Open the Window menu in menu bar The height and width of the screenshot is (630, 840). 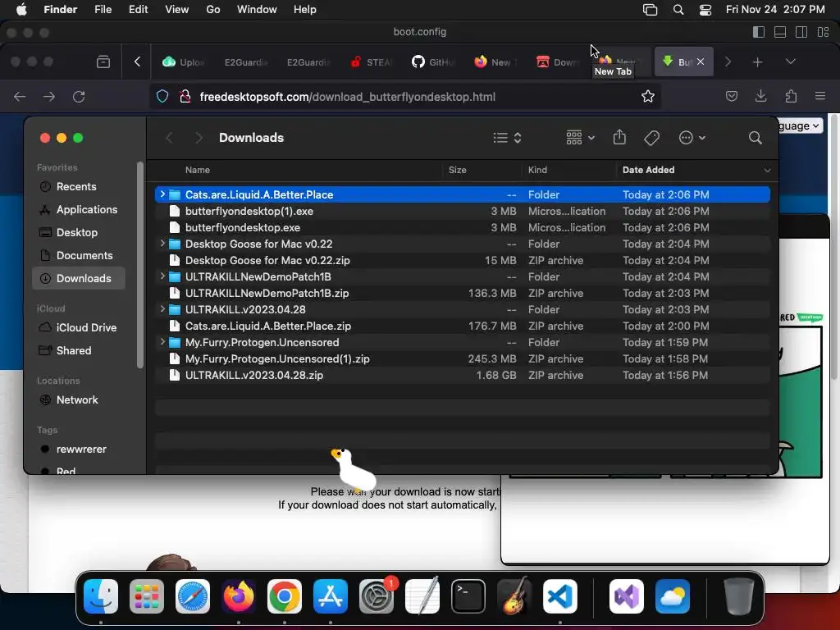click(x=257, y=10)
